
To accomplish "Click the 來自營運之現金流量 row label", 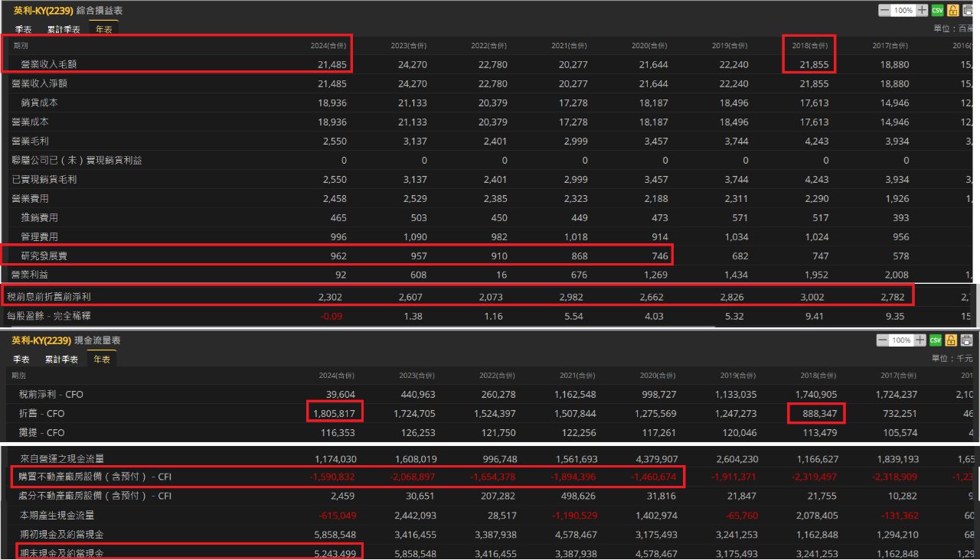I will click(x=61, y=458).
